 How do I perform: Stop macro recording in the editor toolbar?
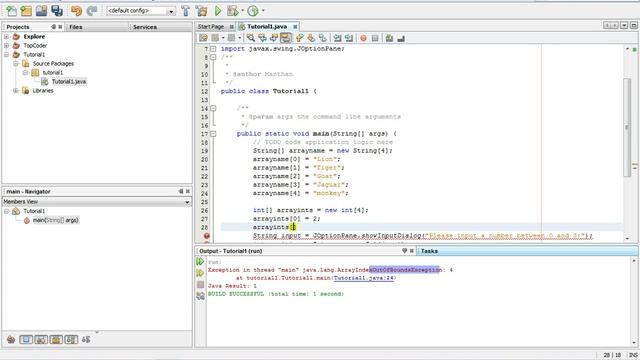click(375, 38)
